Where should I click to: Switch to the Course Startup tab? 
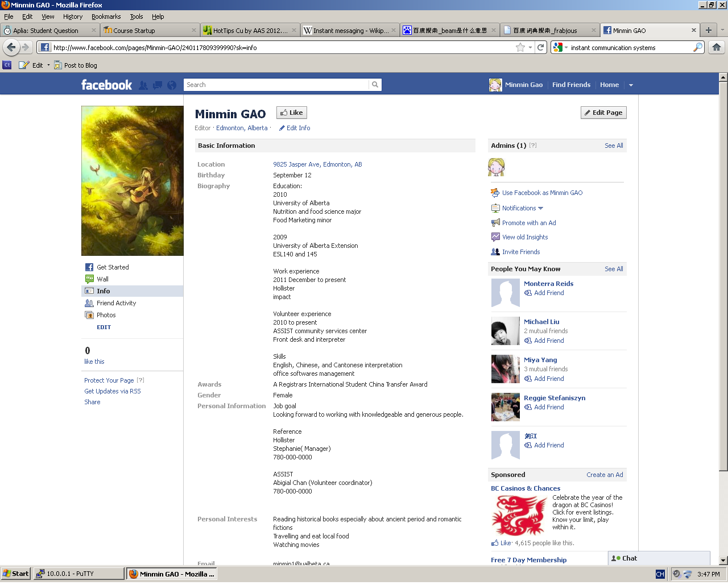click(150, 30)
